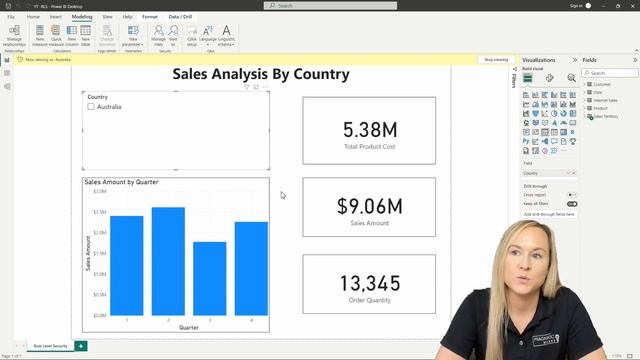
Task: Open the Format visual pane icon
Action: point(549,78)
